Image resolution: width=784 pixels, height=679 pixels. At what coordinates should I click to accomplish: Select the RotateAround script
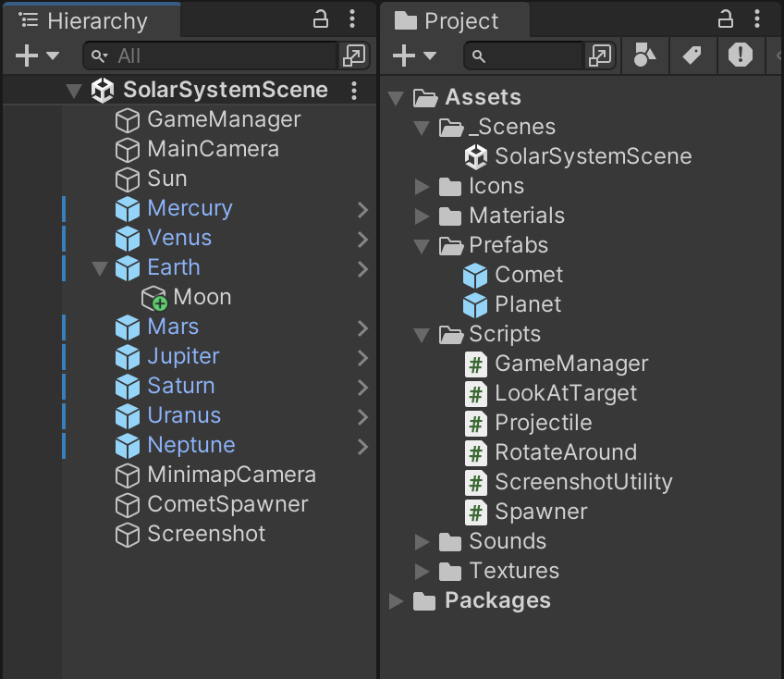tap(565, 452)
